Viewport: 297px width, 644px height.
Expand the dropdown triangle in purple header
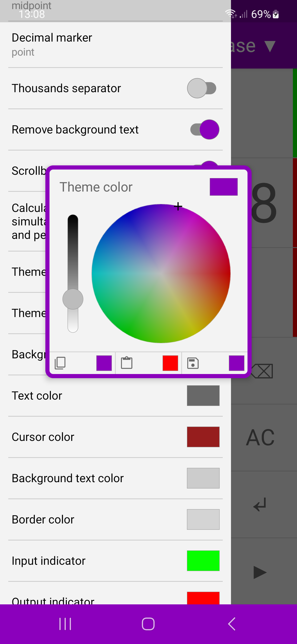click(x=270, y=46)
